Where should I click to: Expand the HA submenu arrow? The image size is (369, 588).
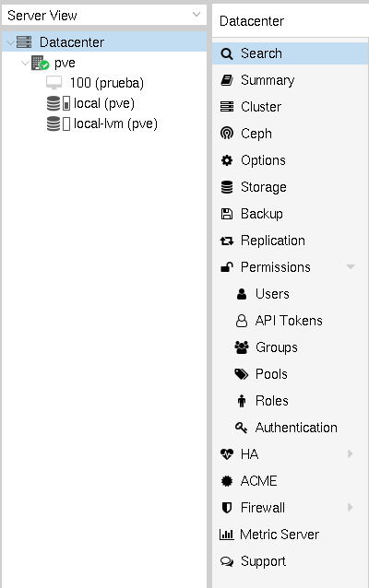(x=351, y=453)
